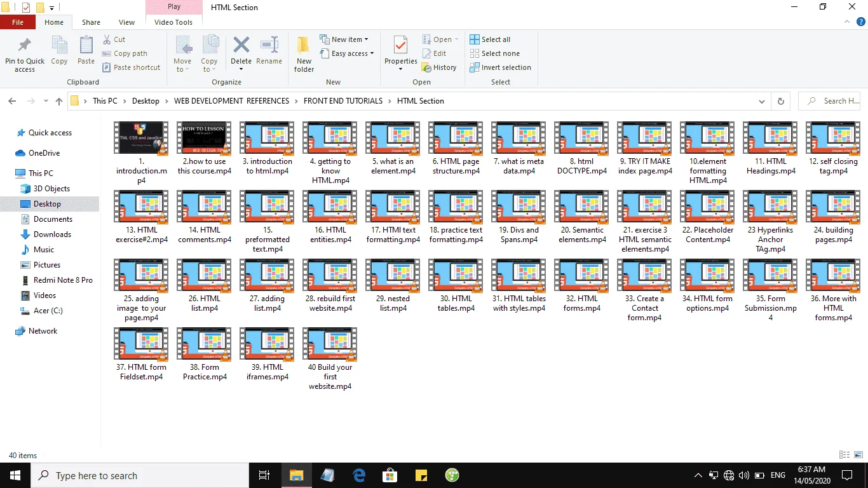The height and width of the screenshot is (488, 868).
Task: Pin to Quick access in ribbon
Action: 25,55
